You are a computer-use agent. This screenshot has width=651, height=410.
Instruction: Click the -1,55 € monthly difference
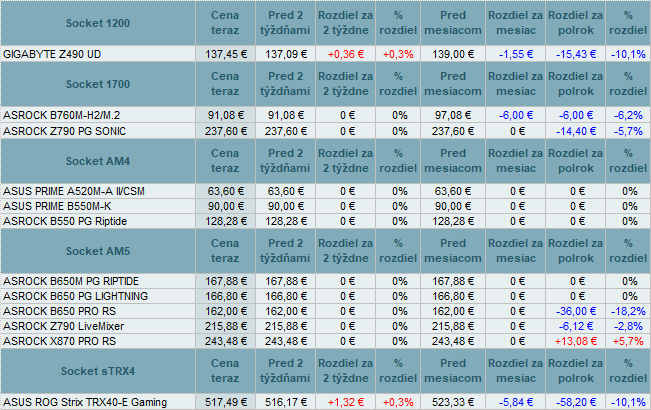coord(516,54)
